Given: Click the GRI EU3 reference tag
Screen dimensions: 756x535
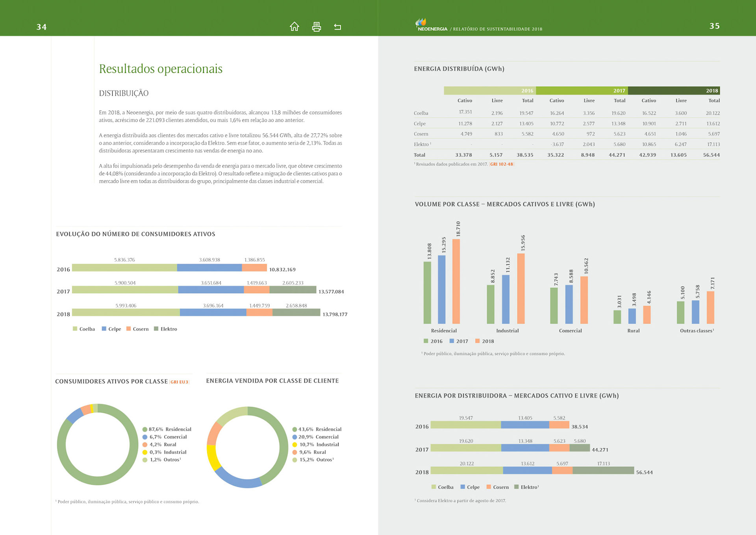Looking at the screenshot, I should pyautogui.click(x=179, y=382).
